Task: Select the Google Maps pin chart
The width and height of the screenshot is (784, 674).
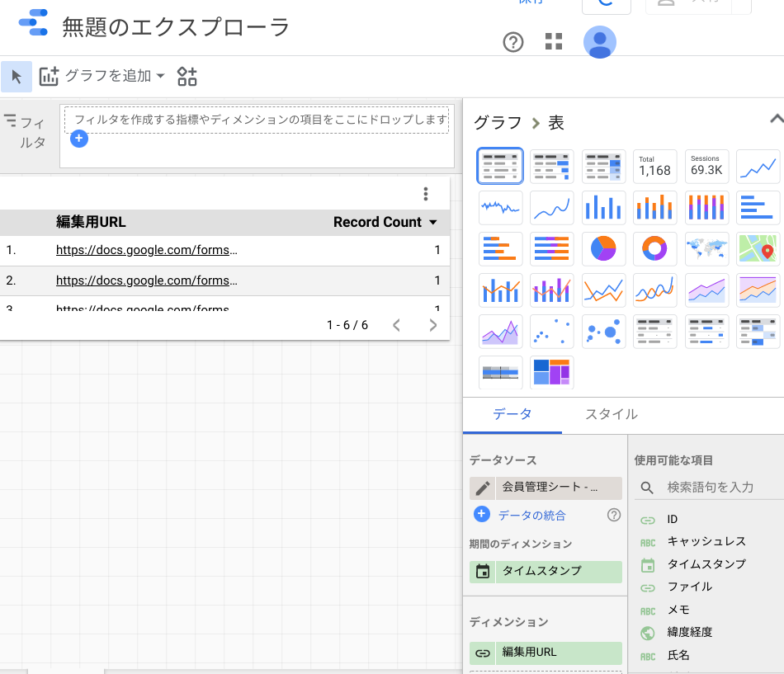Action: tap(758, 248)
